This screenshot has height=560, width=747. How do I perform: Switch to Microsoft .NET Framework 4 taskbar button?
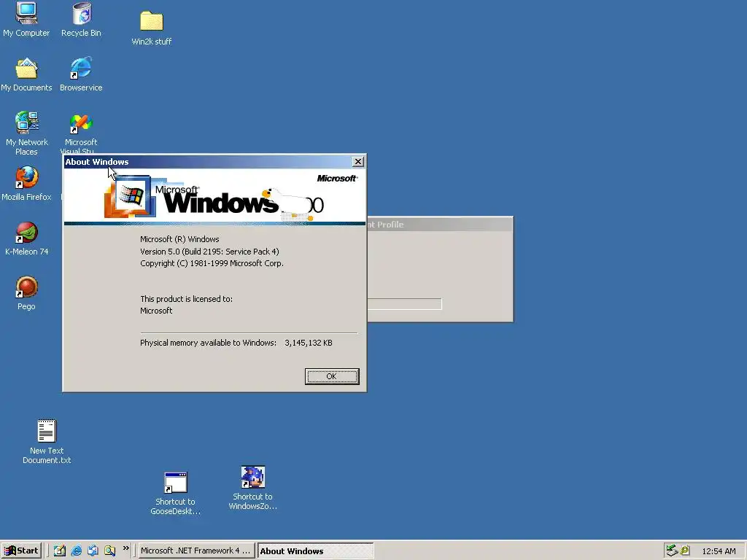(196, 551)
